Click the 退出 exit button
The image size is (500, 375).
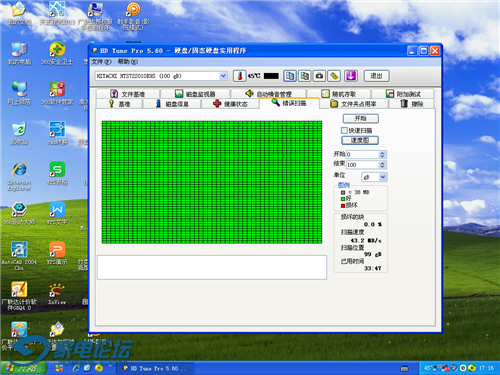[376, 76]
